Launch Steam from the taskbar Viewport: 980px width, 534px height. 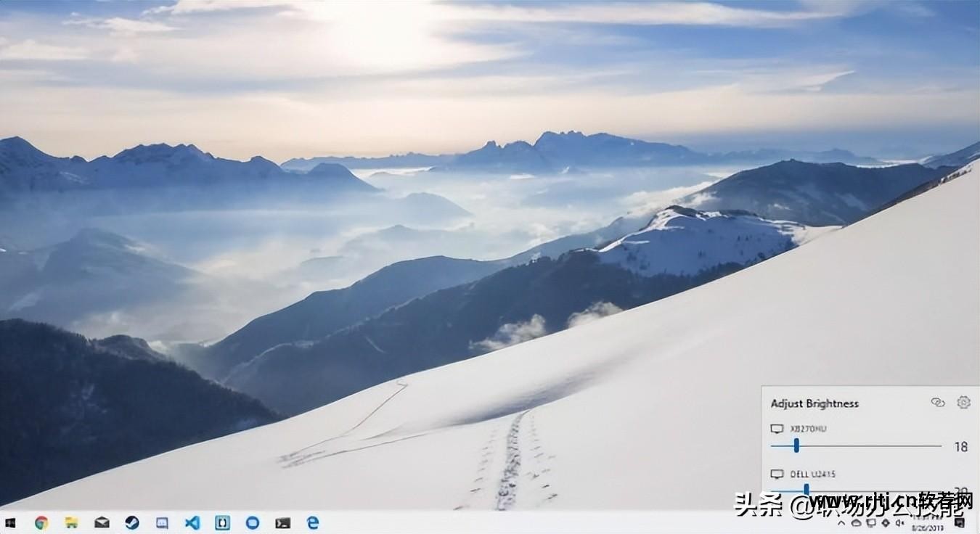[132, 522]
